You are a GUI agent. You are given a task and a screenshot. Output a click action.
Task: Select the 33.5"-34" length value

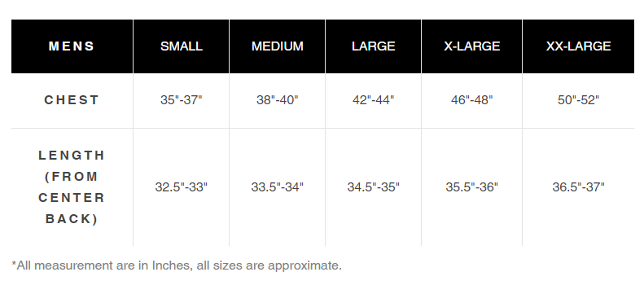[x=278, y=187]
